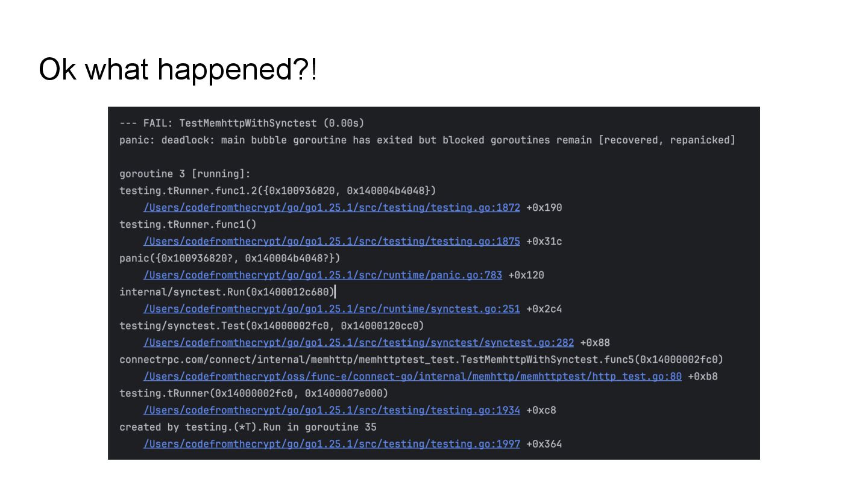
Task: Click the testing/synctest.Test frame text
Action: pos(272,326)
